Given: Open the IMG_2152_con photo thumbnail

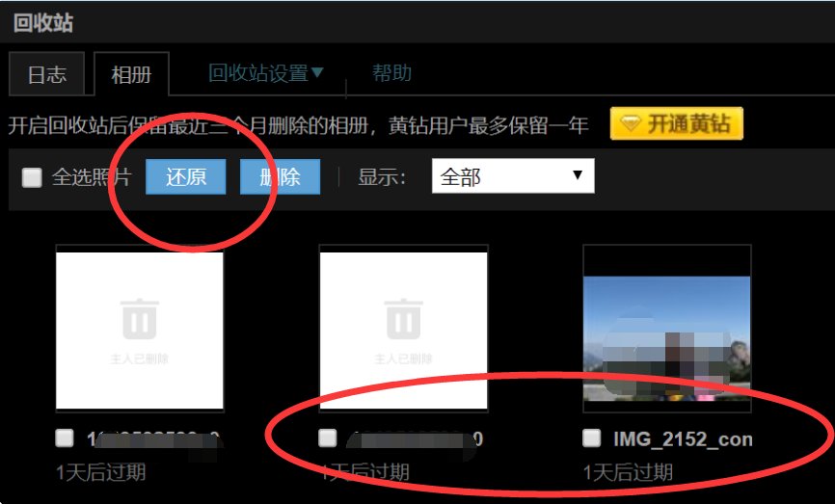Looking at the screenshot, I should coord(667,329).
